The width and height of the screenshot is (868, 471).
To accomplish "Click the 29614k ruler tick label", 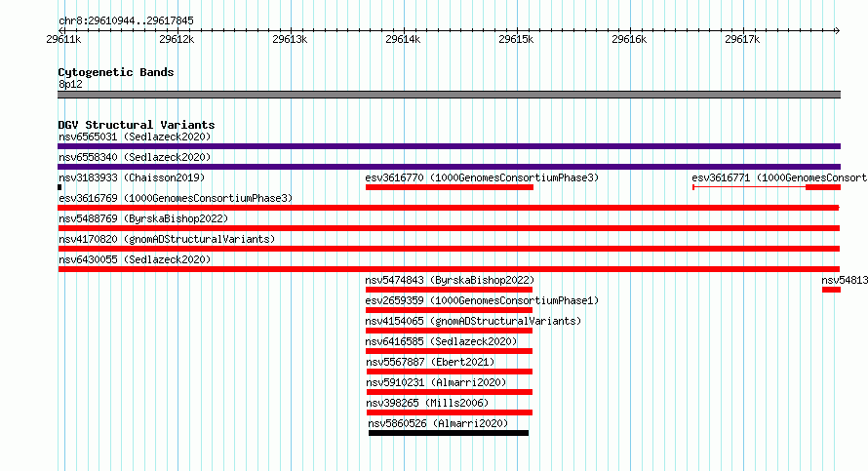I will pyautogui.click(x=403, y=39).
